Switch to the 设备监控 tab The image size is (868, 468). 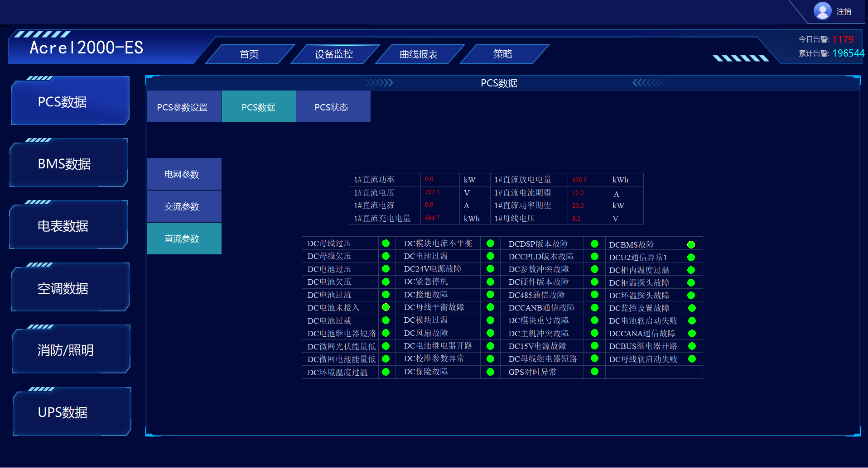click(334, 53)
